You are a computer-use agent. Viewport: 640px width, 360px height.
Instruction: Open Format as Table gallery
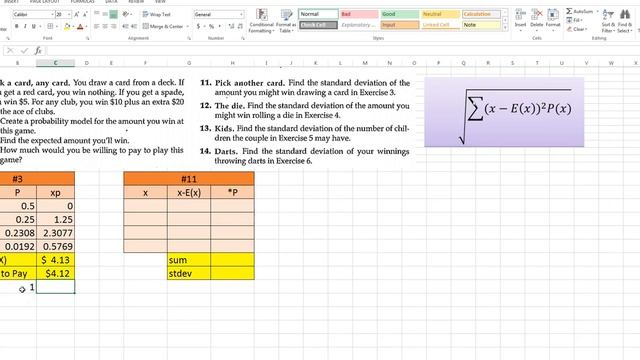coord(286,21)
